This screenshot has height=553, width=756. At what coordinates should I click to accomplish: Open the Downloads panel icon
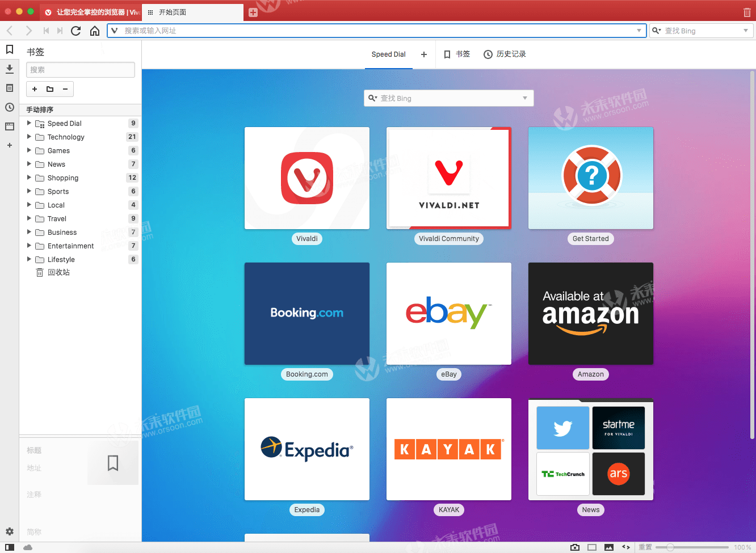click(10, 69)
